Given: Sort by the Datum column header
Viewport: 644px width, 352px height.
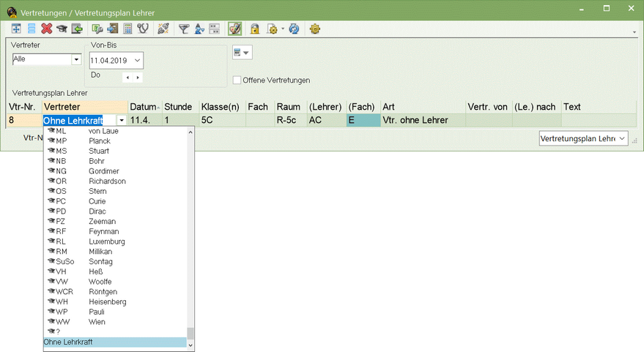Looking at the screenshot, I should click(145, 107).
